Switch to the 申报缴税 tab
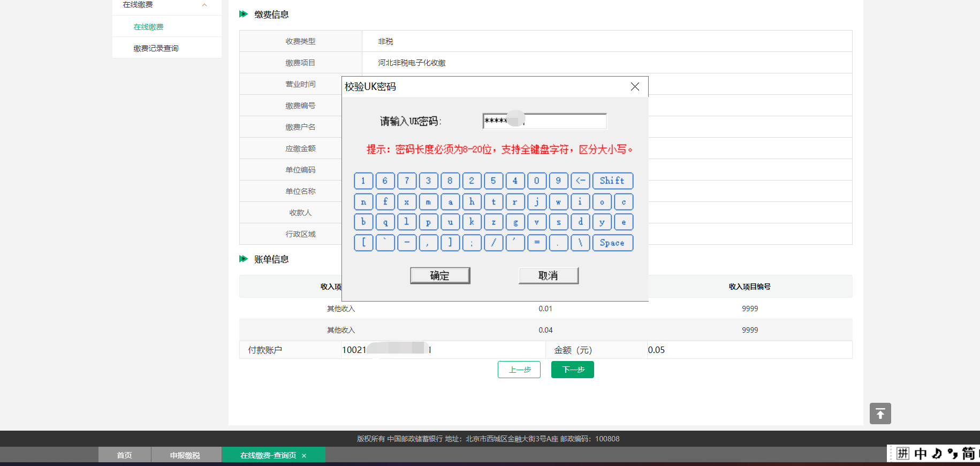This screenshot has width=980, height=466. pyautogui.click(x=185, y=455)
